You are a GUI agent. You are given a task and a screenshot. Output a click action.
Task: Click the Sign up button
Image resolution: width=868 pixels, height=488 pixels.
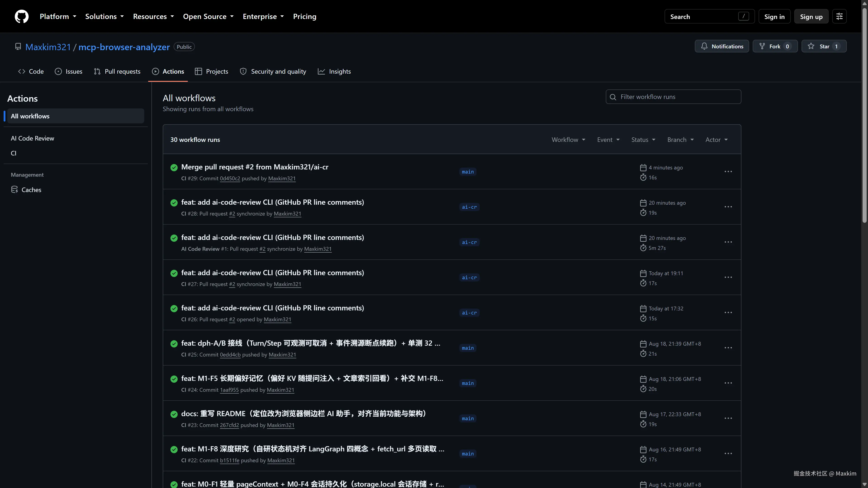(811, 16)
